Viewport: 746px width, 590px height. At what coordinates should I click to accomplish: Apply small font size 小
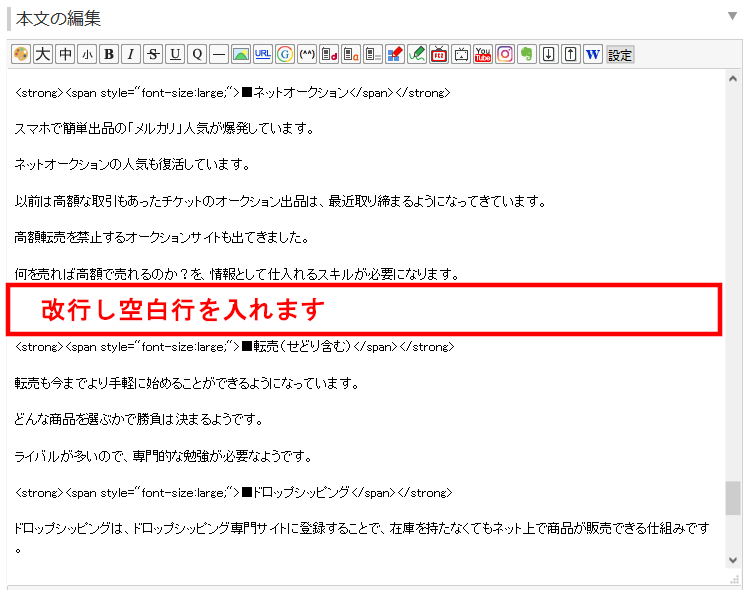[87, 54]
